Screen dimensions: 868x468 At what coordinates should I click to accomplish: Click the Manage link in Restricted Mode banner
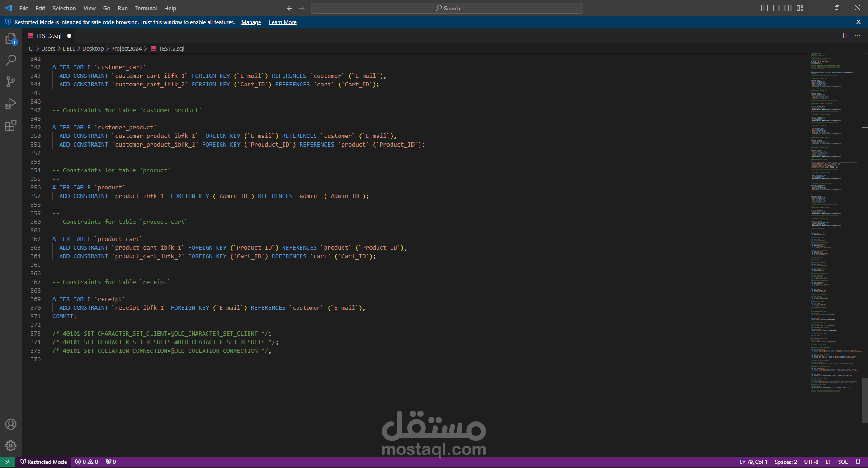(251, 22)
